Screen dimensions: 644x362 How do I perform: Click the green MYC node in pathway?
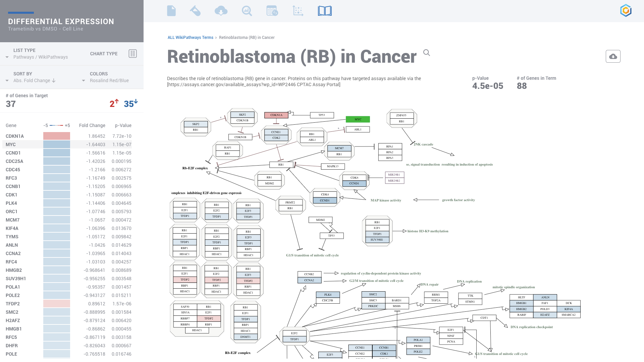click(x=358, y=119)
